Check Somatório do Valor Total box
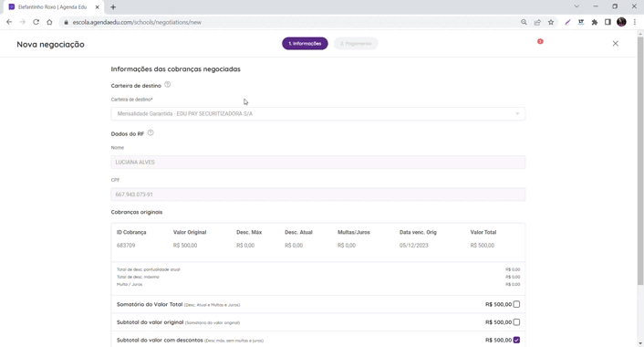 (516, 304)
